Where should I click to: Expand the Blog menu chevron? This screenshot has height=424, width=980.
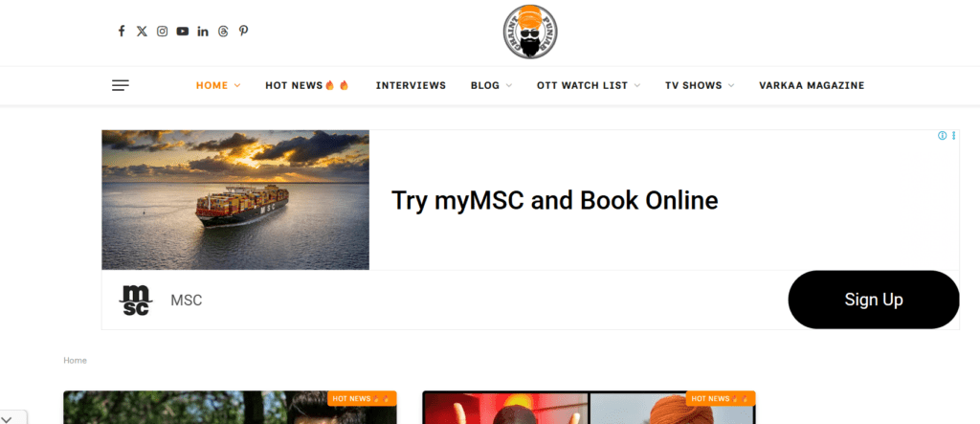pos(509,86)
